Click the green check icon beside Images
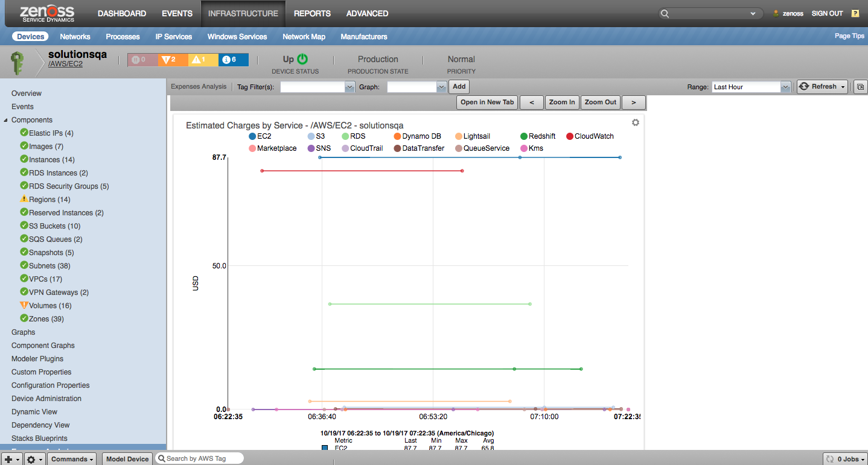The height and width of the screenshot is (465, 868). pyautogui.click(x=24, y=146)
